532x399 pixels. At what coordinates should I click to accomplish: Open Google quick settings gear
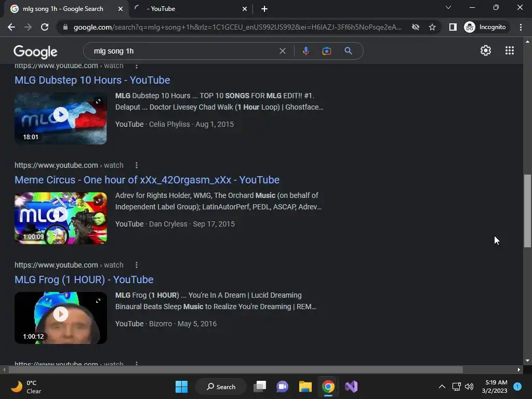click(x=486, y=50)
